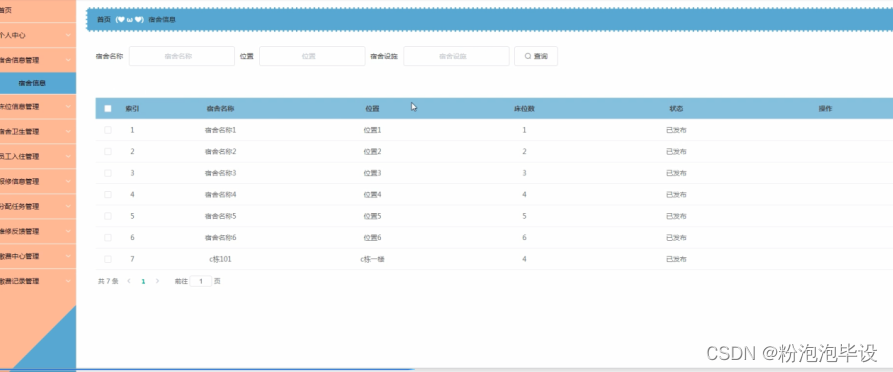The height and width of the screenshot is (372, 893).
Task: Expand 宿舍卫生管理 menu chevron
Action: [x=68, y=132]
